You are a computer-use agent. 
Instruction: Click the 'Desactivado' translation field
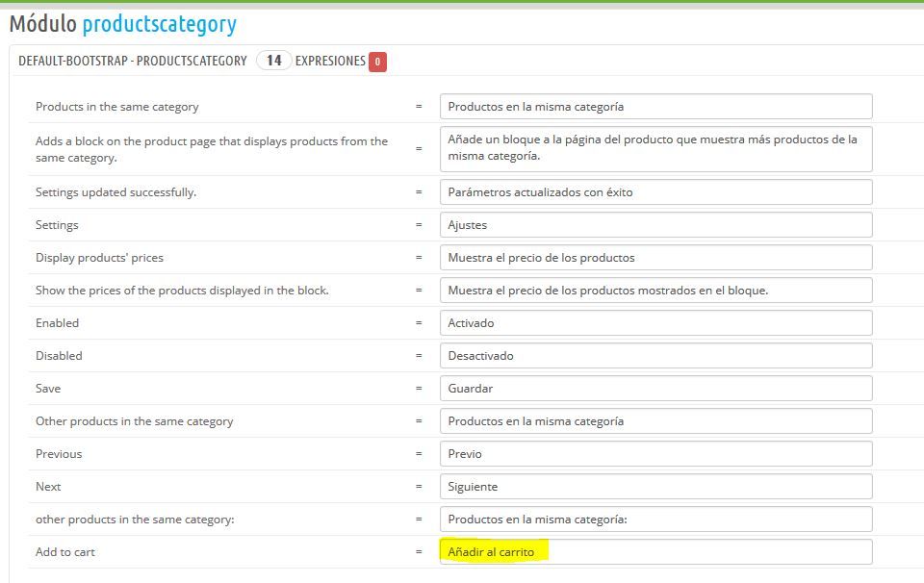(655, 356)
